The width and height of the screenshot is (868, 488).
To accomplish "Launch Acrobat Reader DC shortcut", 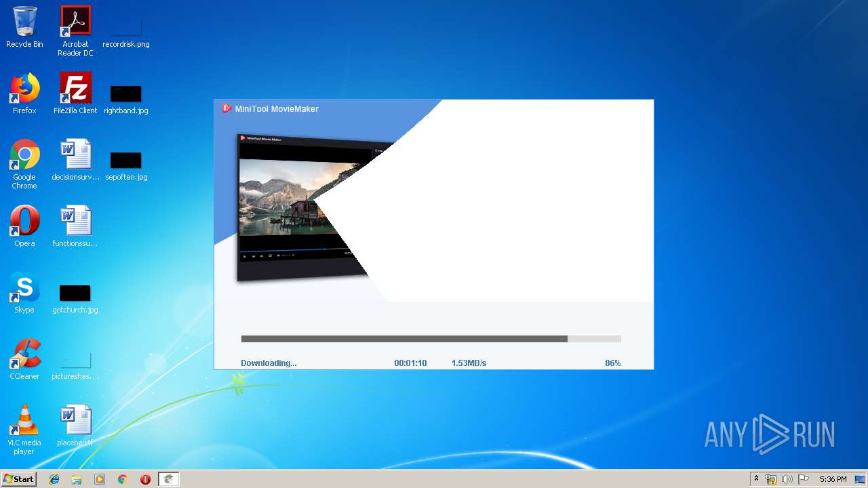I will click(75, 30).
